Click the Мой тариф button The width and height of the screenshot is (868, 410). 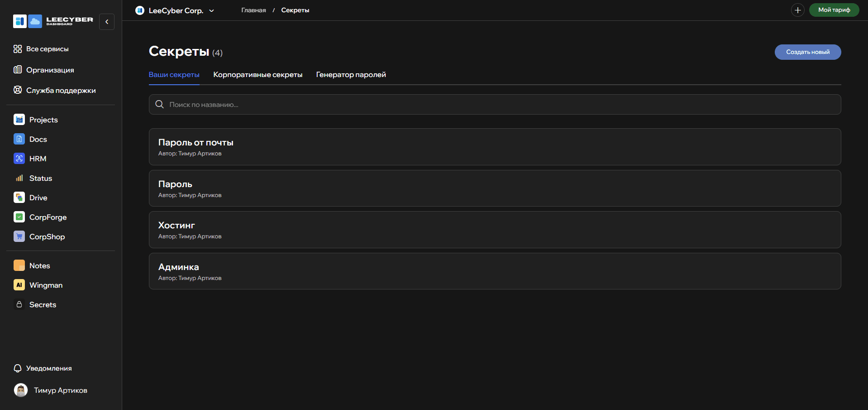(834, 10)
